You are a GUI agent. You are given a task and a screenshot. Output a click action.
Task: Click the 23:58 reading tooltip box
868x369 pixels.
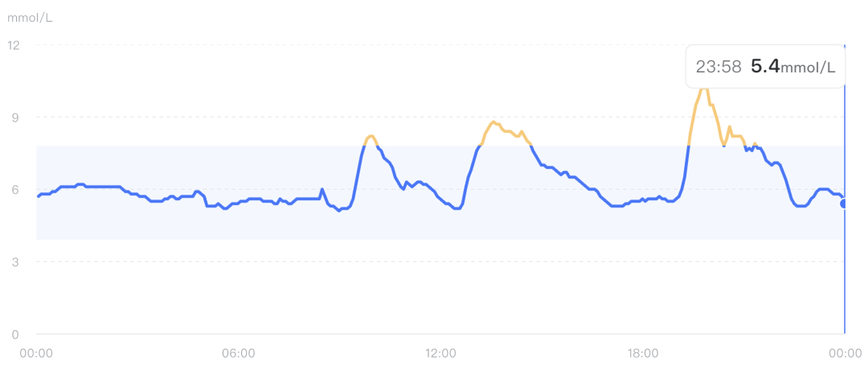coord(765,67)
